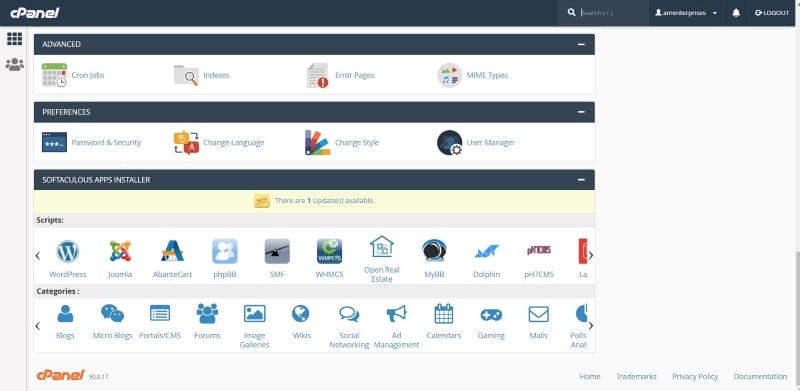Open the notifications bell
The image size is (800, 391).
point(736,13)
